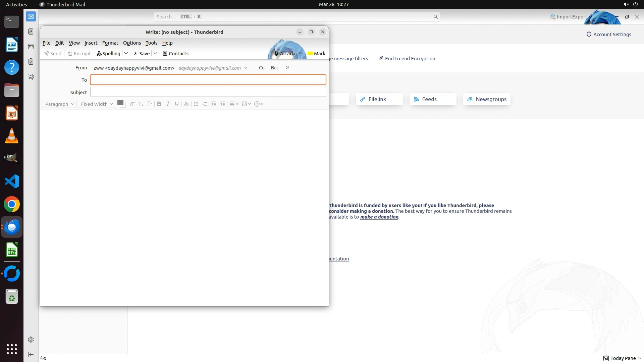Image resolution: width=644 pixels, height=362 pixels.
Task: Click the outdent text icon
Action: 214,104
